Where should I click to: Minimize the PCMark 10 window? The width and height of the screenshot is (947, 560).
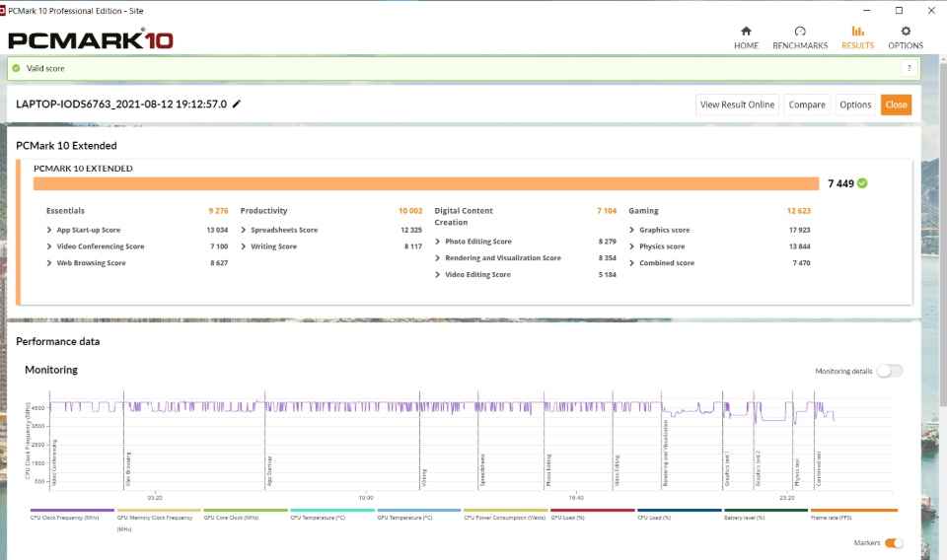click(x=867, y=10)
